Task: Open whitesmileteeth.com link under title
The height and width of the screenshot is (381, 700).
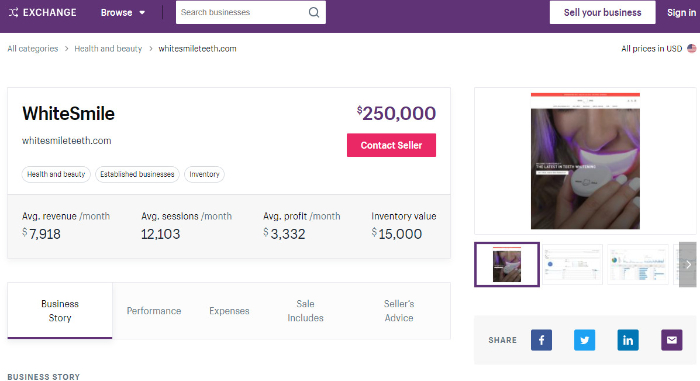Action: click(67, 141)
